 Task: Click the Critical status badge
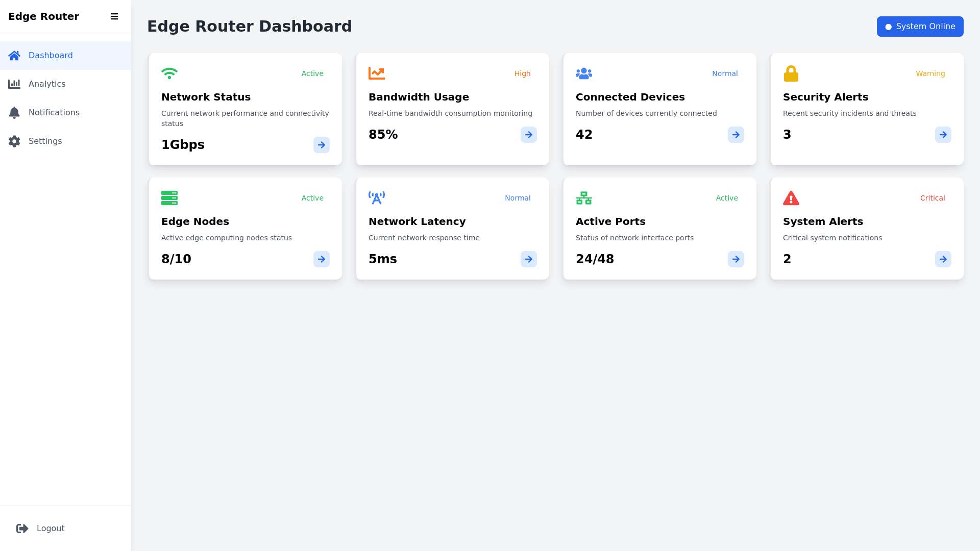(x=933, y=198)
